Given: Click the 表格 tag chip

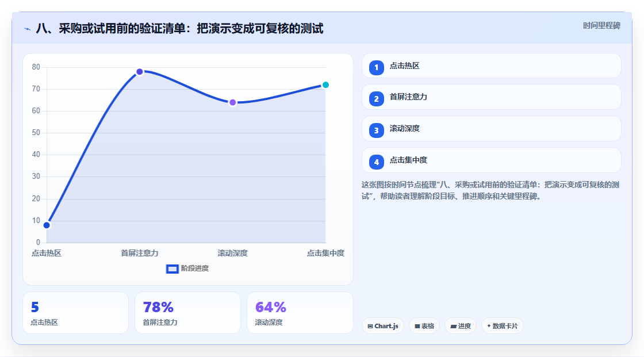Looking at the screenshot, I should 424,326.
